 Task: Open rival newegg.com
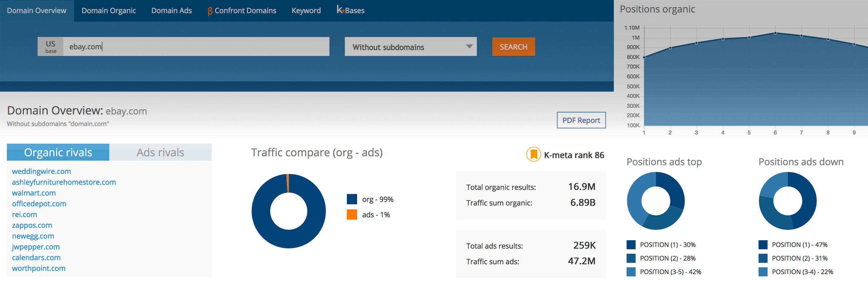(x=33, y=236)
